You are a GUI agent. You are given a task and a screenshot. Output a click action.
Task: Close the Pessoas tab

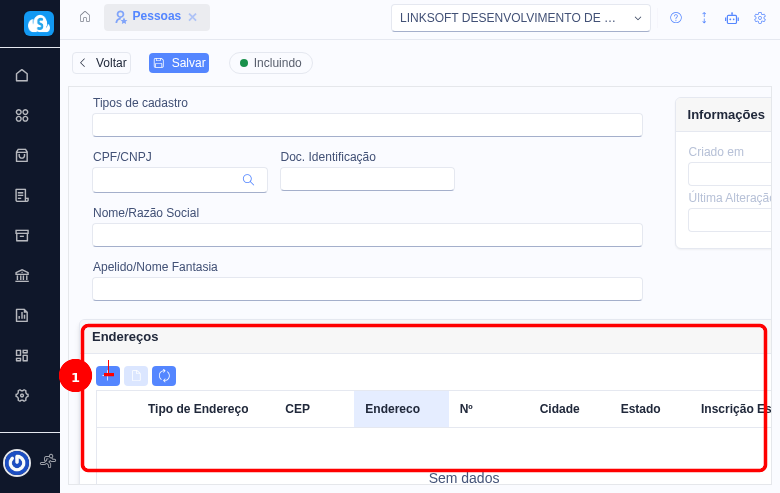pos(193,17)
